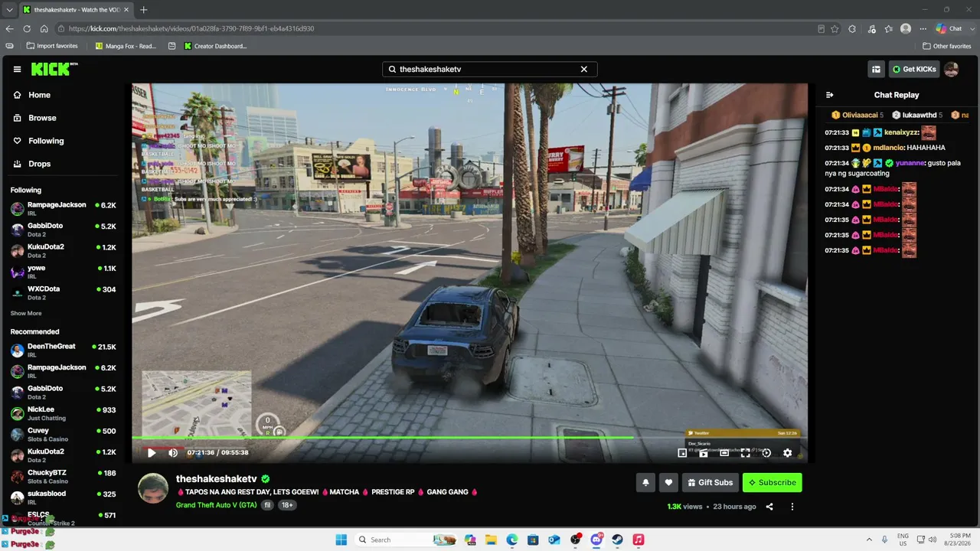
Task: Click the KICK logo
Action: coord(54,69)
